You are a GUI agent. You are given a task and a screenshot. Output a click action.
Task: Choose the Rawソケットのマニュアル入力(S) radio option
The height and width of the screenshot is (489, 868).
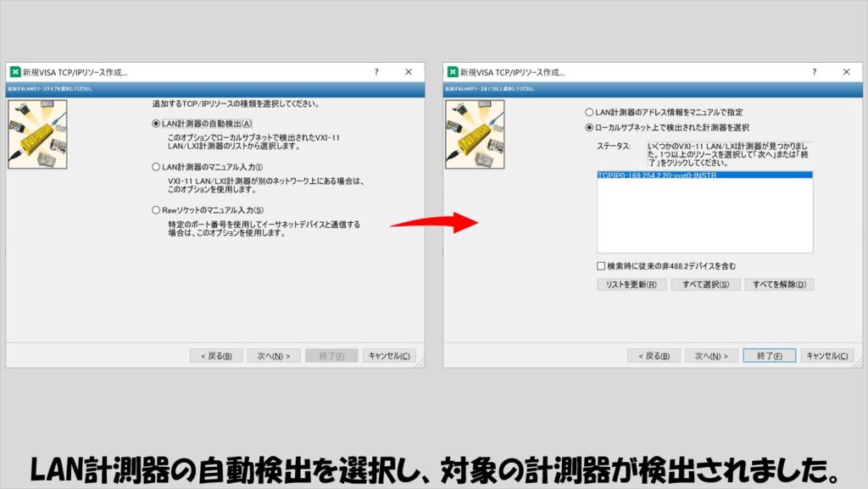point(156,210)
